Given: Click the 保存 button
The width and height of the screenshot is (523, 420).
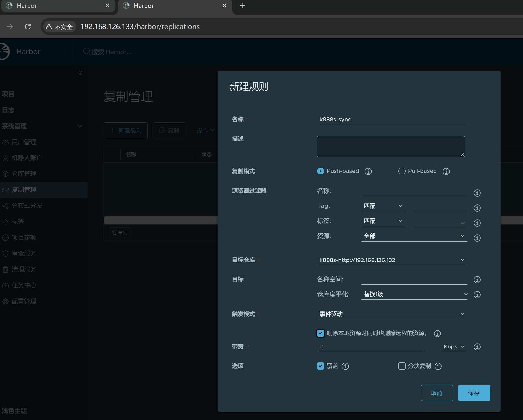Looking at the screenshot, I should coord(474,393).
